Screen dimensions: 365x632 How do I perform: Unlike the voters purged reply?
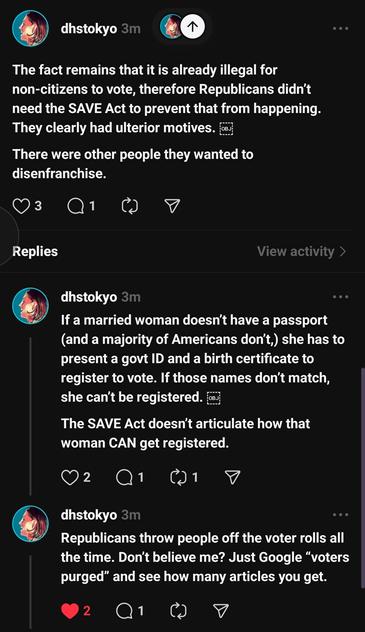pyautogui.click(x=69, y=611)
